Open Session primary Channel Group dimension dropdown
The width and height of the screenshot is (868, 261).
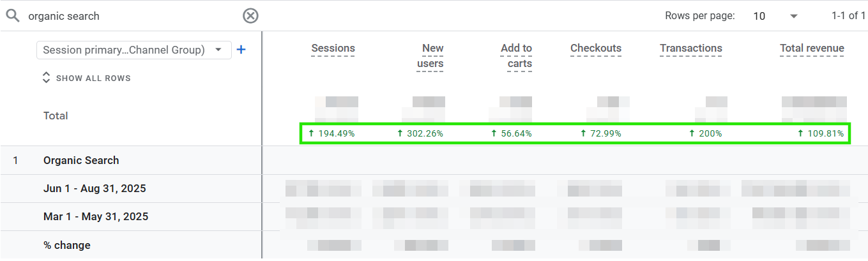tap(133, 50)
